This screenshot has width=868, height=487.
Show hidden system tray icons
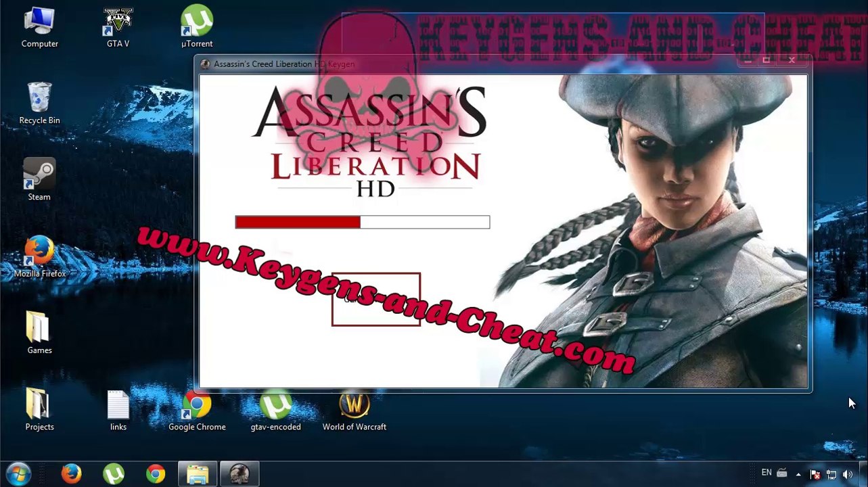(x=798, y=474)
